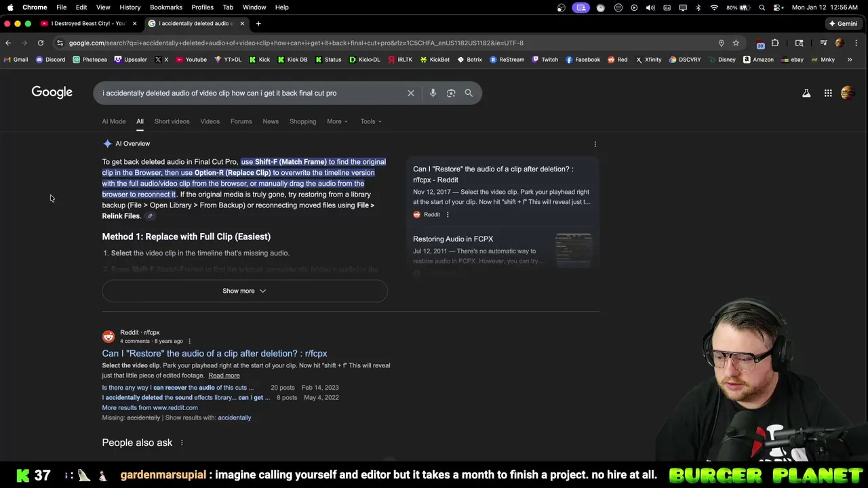This screenshot has width=868, height=488.
Task: Open the ebay bookmark
Action: (x=792, y=60)
